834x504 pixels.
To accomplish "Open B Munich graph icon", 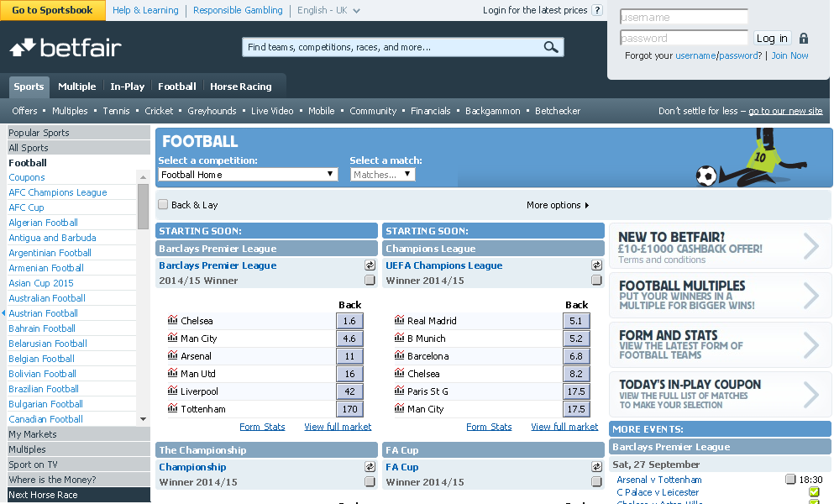I will (x=399, y=338).
